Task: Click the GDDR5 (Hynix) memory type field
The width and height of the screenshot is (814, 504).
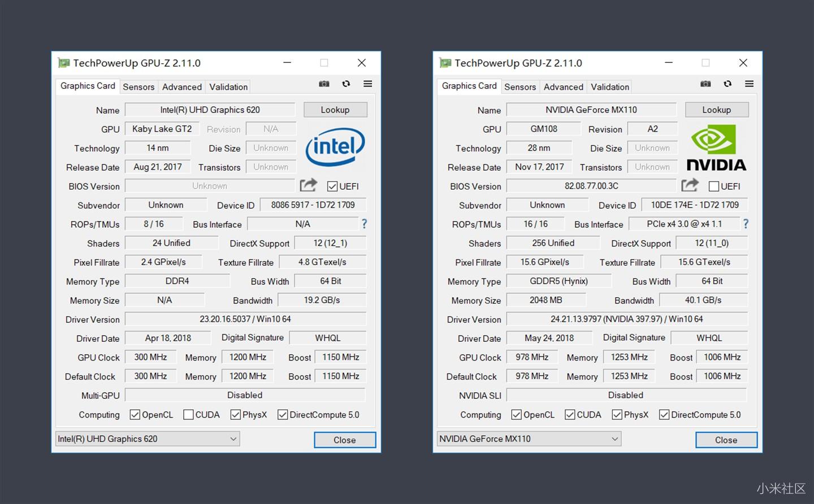Action: [558, 281]
